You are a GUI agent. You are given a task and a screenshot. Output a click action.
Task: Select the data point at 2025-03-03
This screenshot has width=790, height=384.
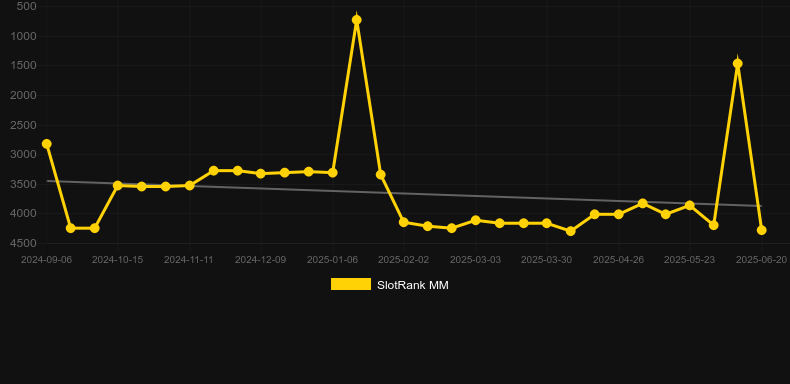(475, 220)
